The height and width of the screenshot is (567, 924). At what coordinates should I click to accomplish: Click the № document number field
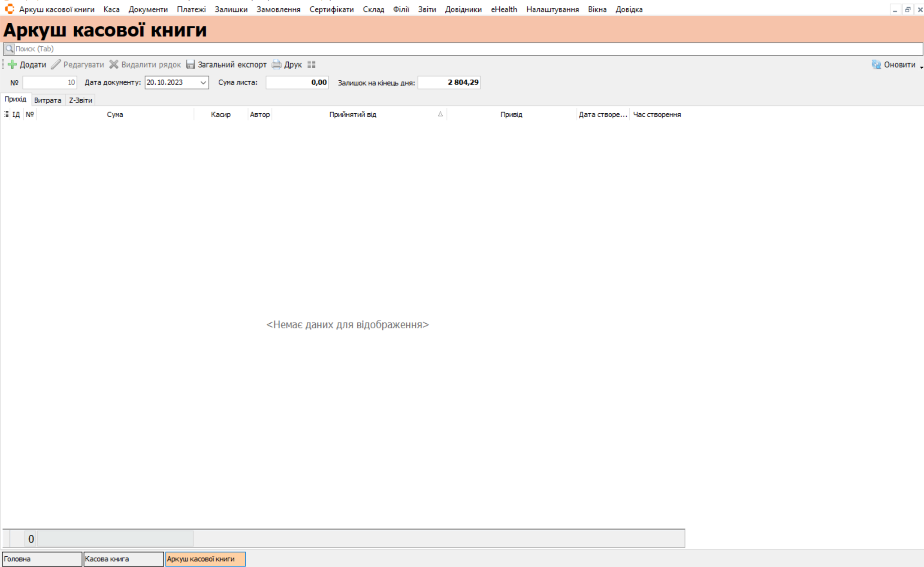point(49,82)
